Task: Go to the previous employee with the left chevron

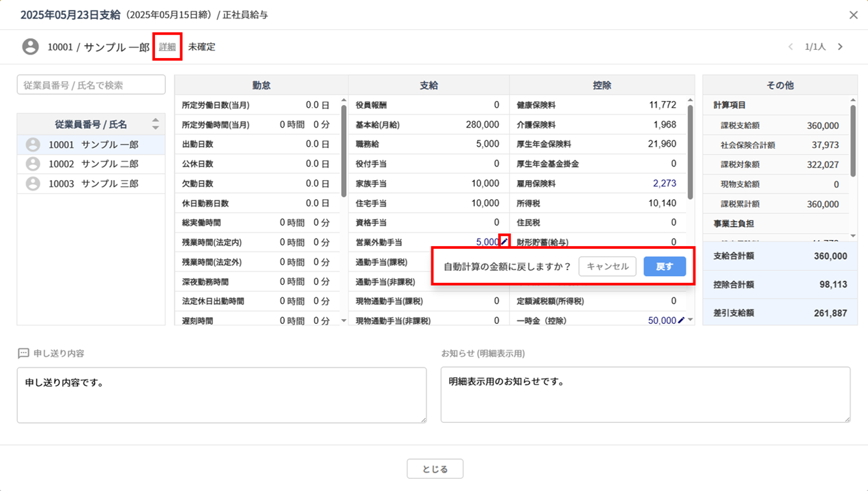Action: [791, 47]
